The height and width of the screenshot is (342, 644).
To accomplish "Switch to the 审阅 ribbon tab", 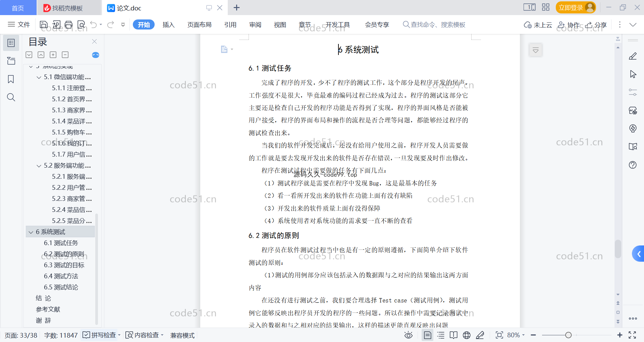I will tap(255, 24).
